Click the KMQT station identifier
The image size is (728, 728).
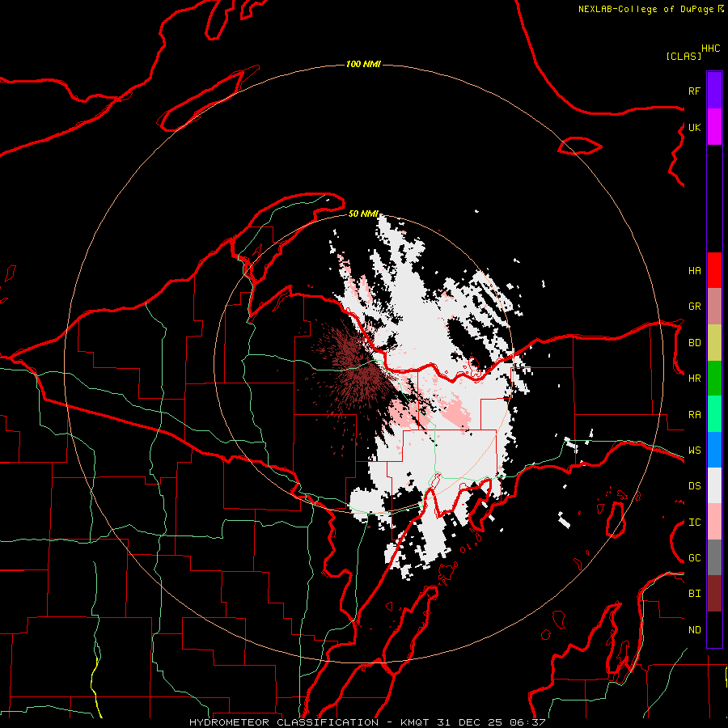[415, 722]
